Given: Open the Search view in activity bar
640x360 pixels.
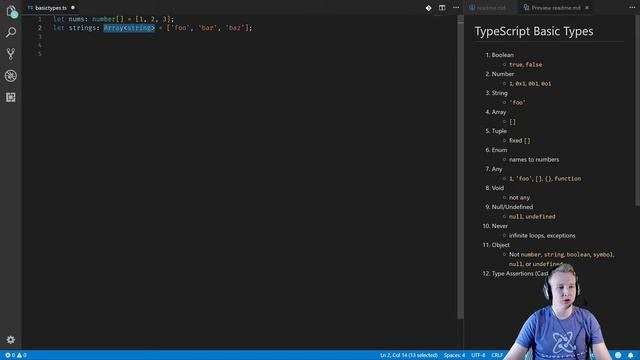Looking at the screenshot, I should [11, 32].
